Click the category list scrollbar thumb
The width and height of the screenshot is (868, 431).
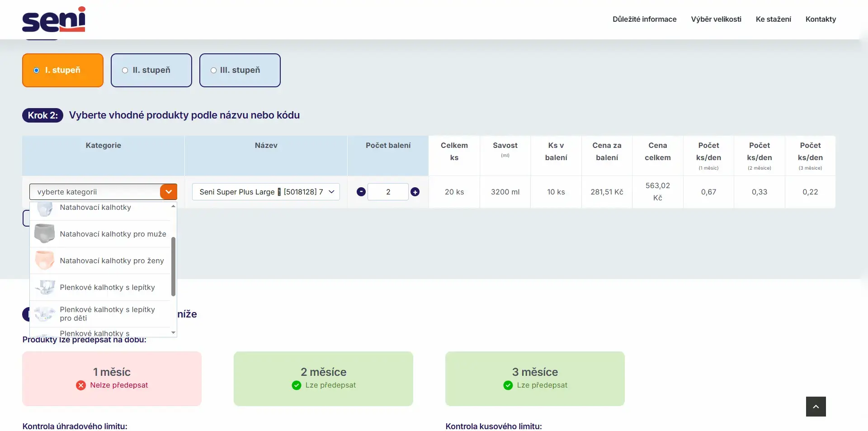pos(173,266)
